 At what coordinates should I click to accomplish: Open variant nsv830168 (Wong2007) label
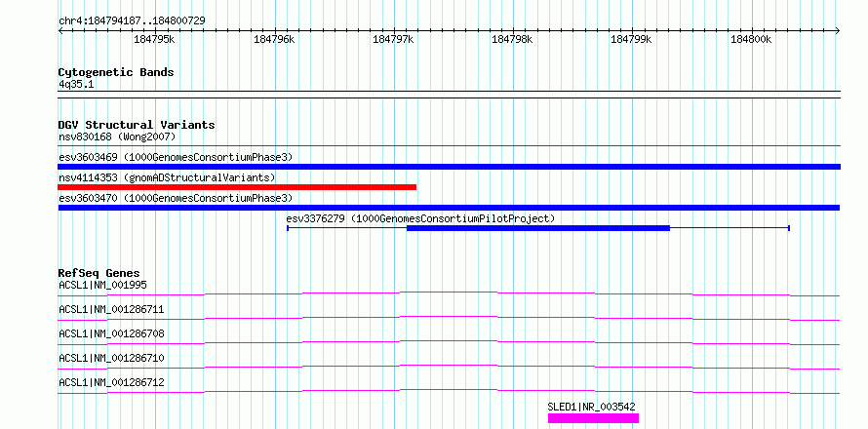[117, 136]
